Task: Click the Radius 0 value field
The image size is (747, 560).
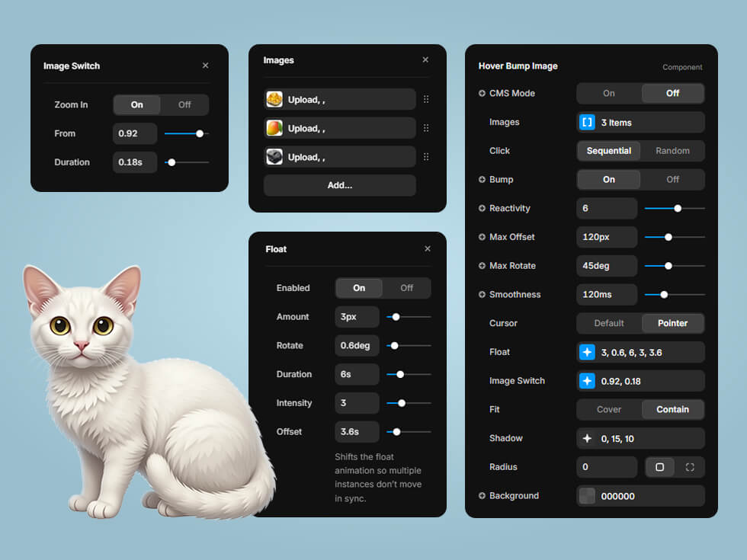Action: click(x=607, y=467)
